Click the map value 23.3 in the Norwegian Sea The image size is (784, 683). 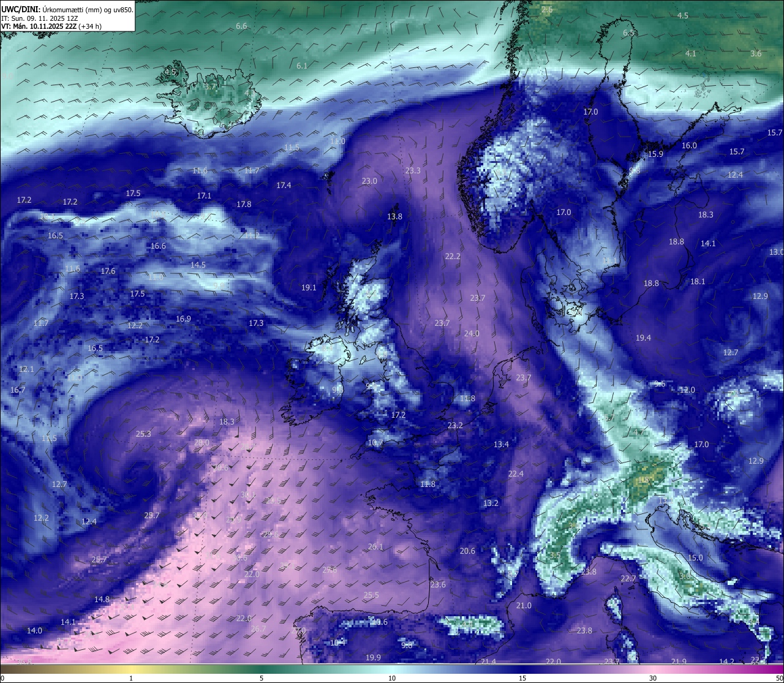point(413,171)
